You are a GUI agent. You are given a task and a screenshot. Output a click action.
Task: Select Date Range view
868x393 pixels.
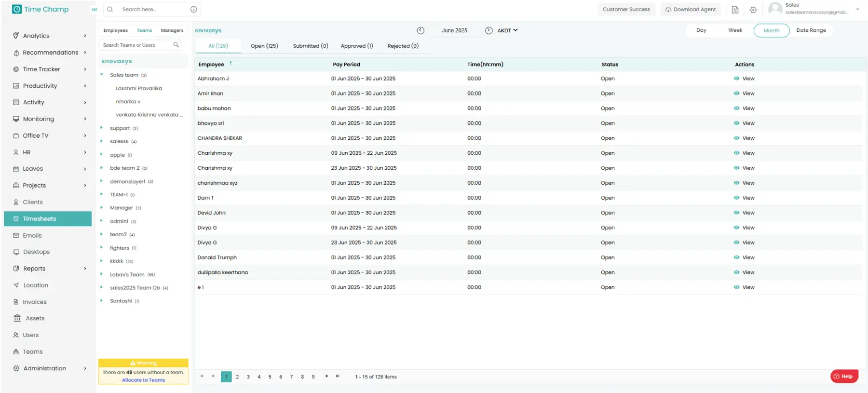tap(811, 30)
